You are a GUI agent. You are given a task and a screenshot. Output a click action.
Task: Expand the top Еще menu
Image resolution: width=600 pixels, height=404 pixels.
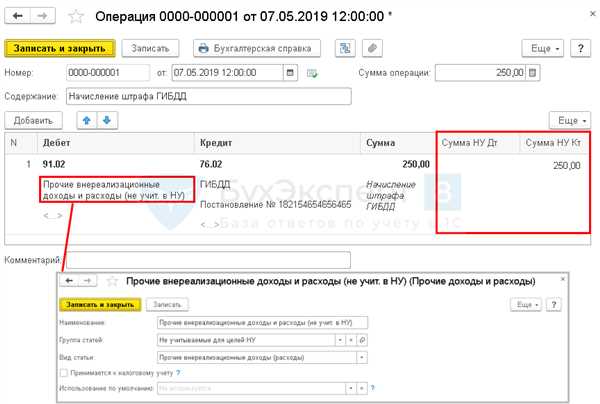pyautogui.click(x=543, y=49)
